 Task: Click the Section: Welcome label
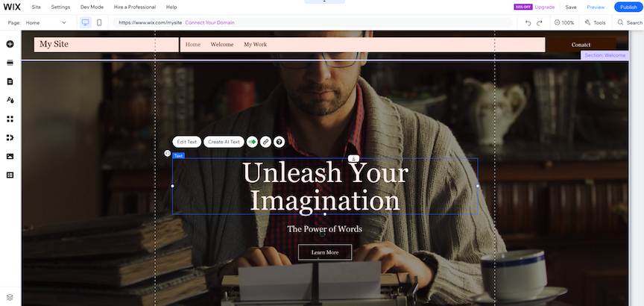(x=604, y=55)
